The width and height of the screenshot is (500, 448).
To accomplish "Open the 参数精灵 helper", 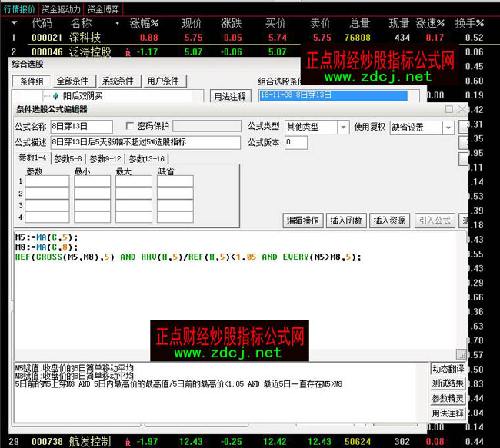I will coord(448,398).
